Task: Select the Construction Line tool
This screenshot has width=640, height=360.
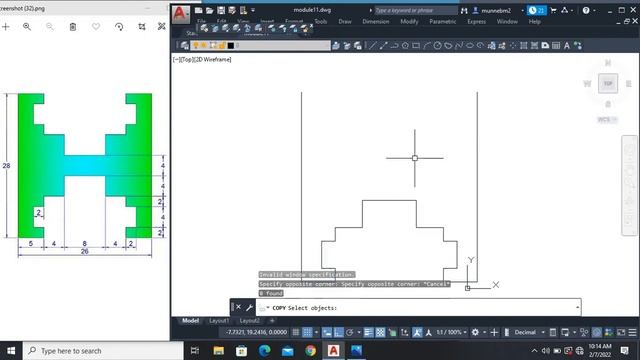Action: pos(383,46)
